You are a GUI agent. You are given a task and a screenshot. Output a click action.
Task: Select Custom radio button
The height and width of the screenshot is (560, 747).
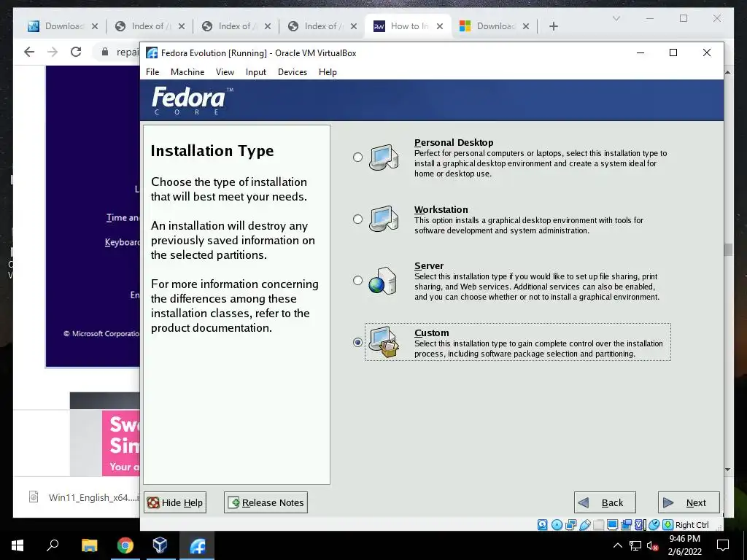point(357,343)
